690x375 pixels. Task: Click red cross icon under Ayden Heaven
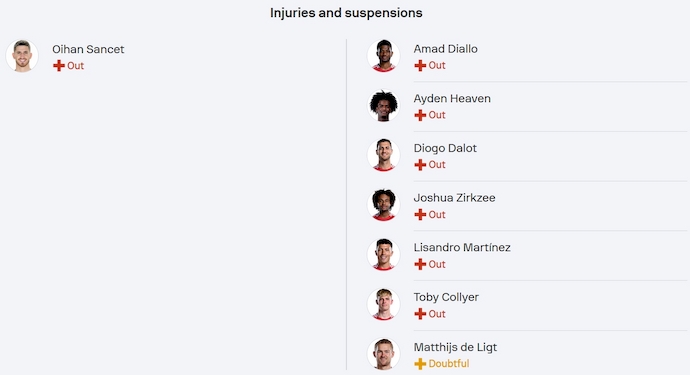point(420,115)
